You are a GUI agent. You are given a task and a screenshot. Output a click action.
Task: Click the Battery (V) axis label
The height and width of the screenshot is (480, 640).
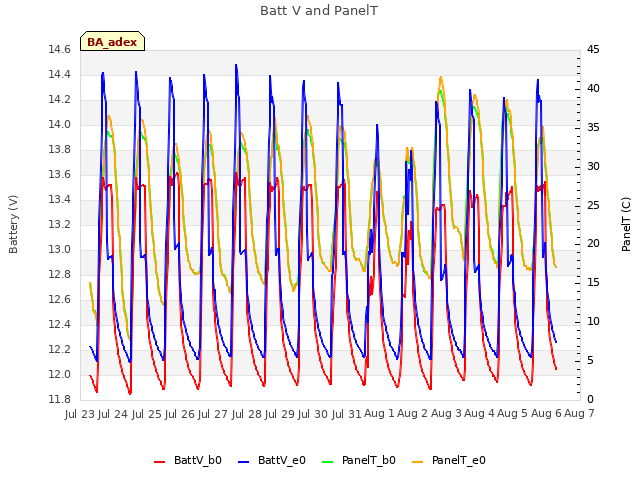tap(13, 224)
